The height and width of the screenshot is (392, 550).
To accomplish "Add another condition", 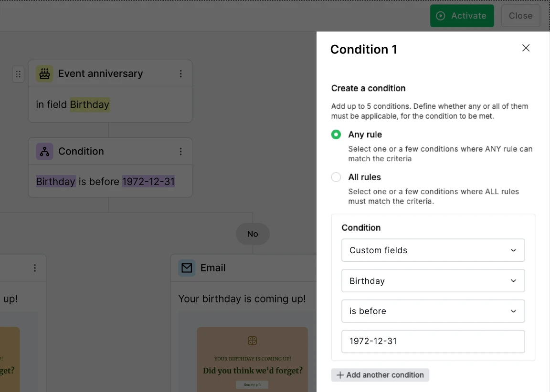I will pyautogui.click(x=380, y=375).
